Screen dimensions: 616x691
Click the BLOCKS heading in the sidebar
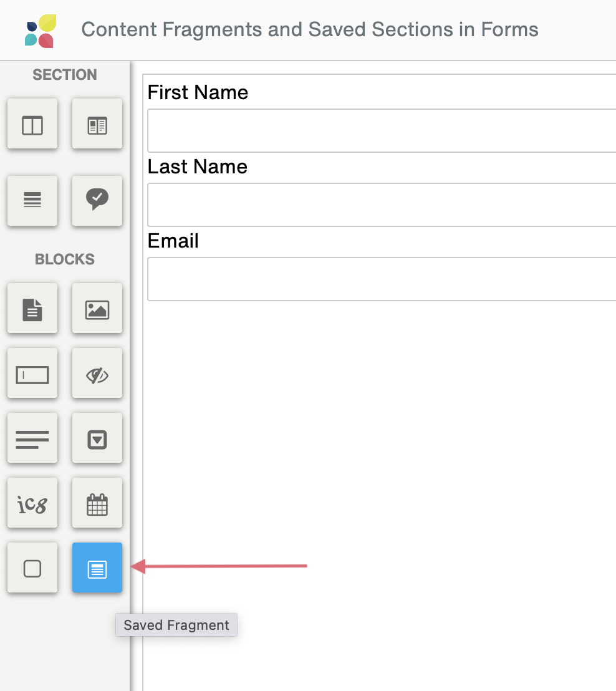pos(65,259)
